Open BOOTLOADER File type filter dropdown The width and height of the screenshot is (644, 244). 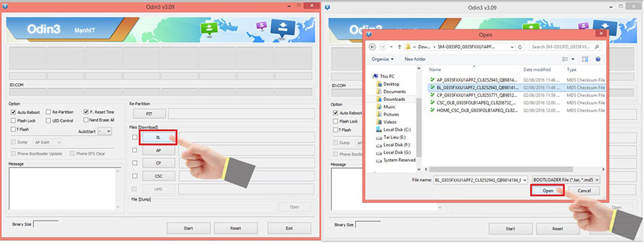(x=565, y=180)
